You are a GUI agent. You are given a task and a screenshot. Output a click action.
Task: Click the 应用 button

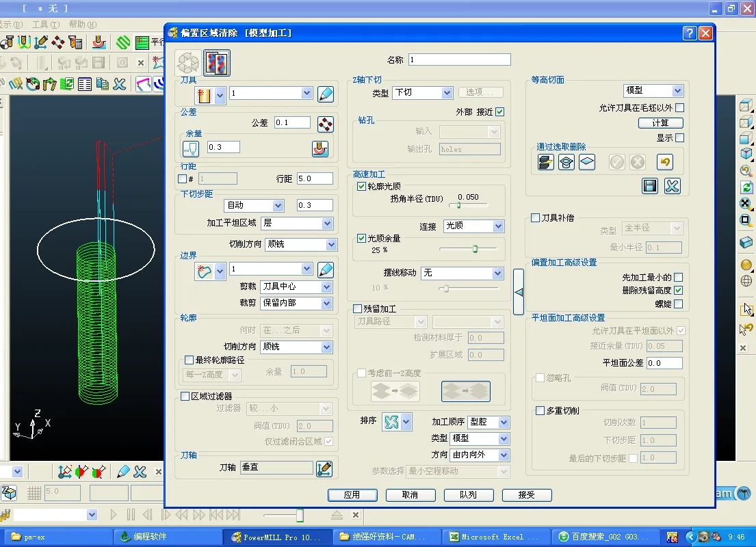352,495
